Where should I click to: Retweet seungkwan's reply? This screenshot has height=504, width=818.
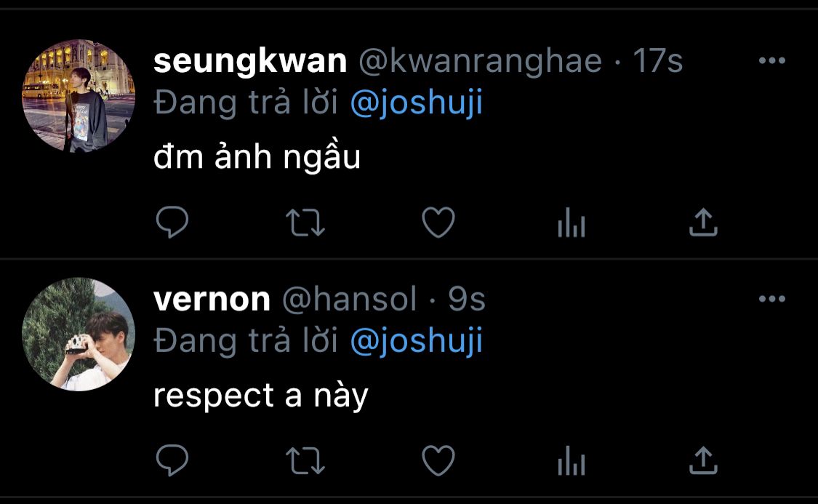click(x=305, y=223)
